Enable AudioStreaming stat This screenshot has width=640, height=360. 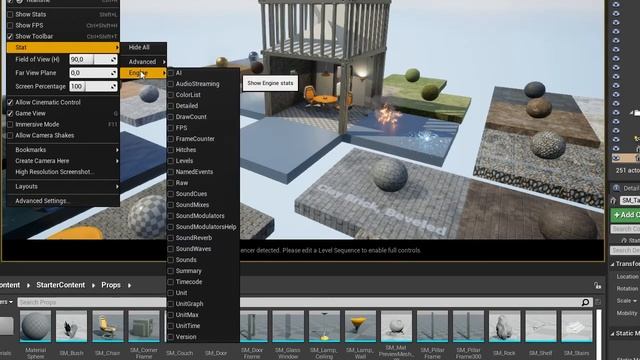click(x=171, y=84)
